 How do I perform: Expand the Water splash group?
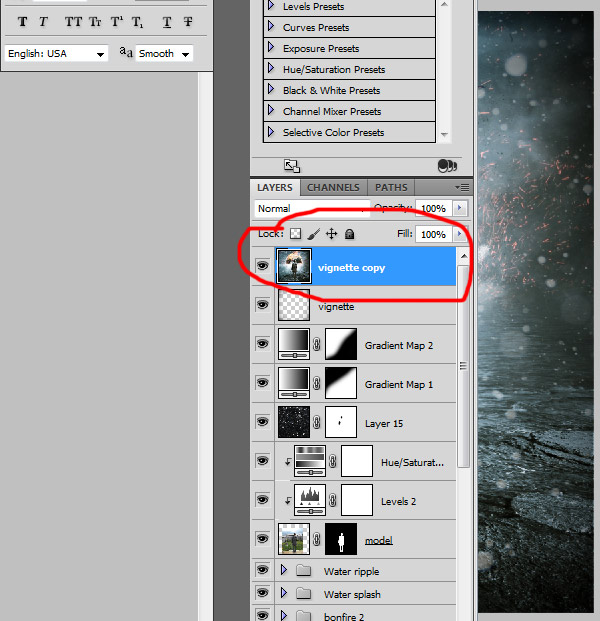coord(284,593)
